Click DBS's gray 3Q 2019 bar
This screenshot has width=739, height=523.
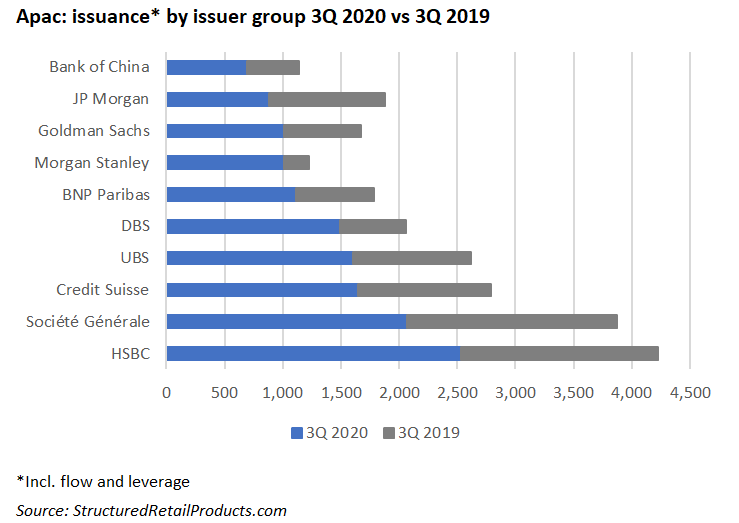coord(373,226)
